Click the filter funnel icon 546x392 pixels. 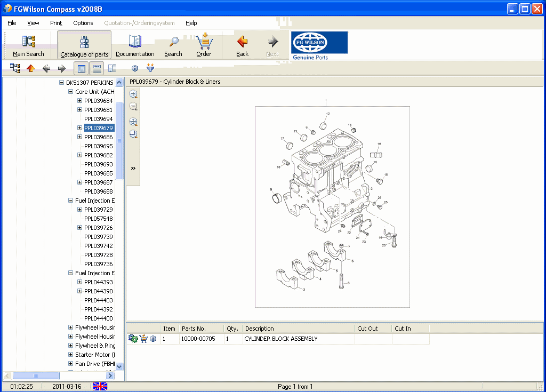tap(150, 68)
